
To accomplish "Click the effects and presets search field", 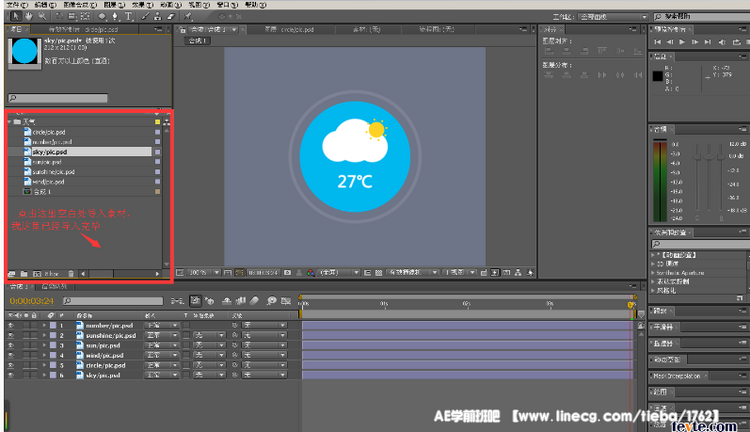I will pos(700,244).
